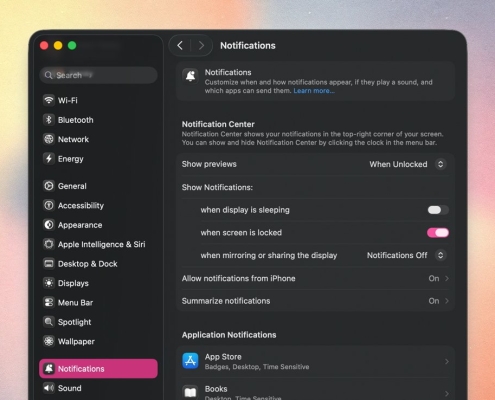Image resolution: width=495 pixels, height=400 pixels.
Task: Go back with the left chevron button
Action: click(180, 45)
